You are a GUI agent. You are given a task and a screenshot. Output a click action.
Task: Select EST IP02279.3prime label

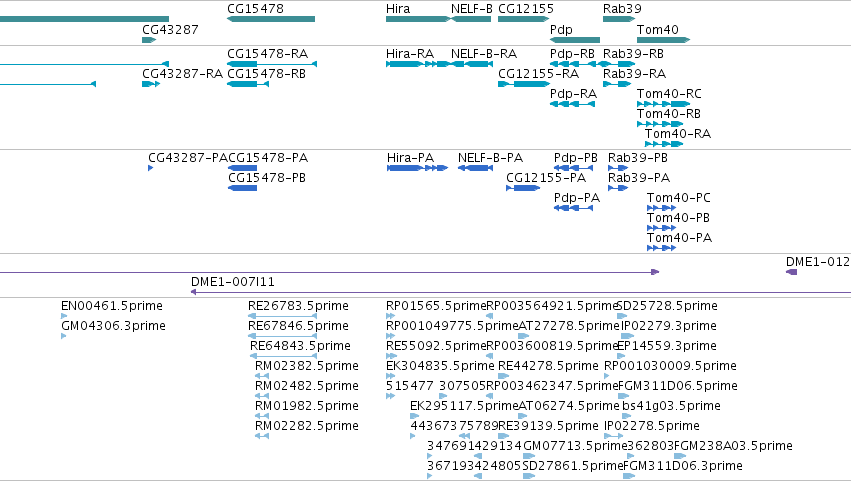pos(669,326)
